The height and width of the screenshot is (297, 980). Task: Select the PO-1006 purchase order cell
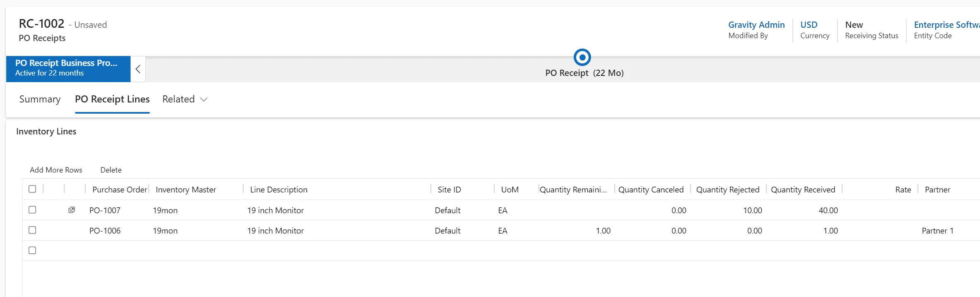[x=105, y=231]
